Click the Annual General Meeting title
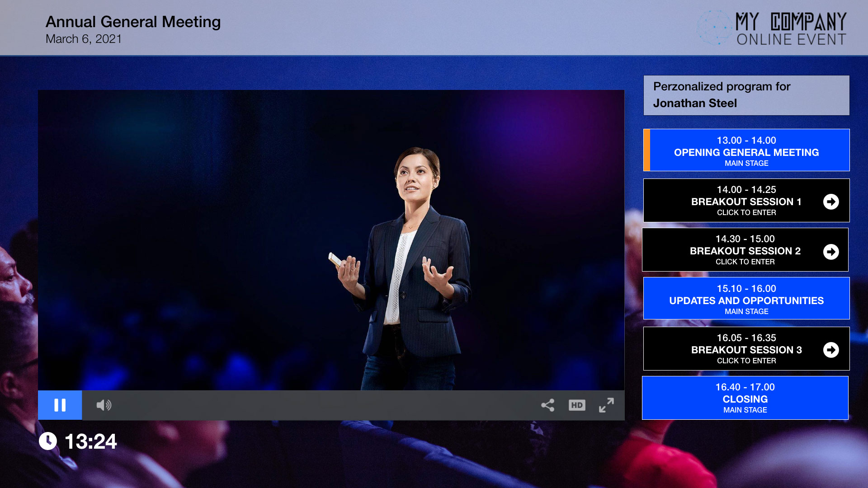The image size is (868, 488). [133, 22]
